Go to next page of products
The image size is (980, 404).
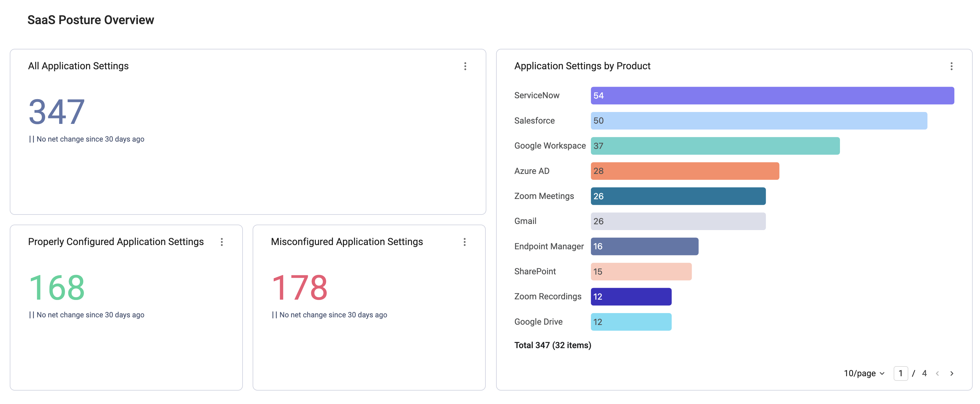pos(952,373)
